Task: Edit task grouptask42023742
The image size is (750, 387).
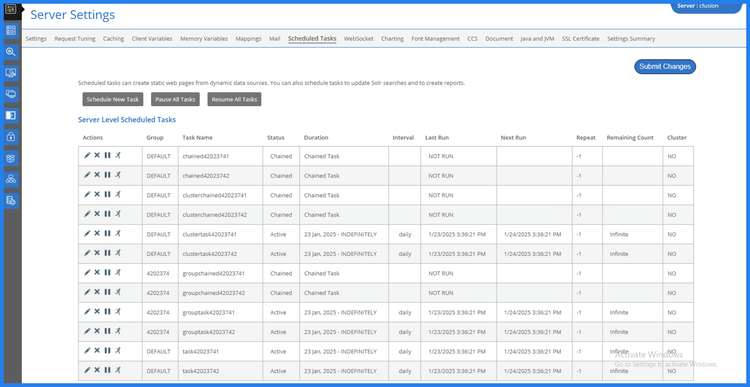Action: (x=87, y=331)
